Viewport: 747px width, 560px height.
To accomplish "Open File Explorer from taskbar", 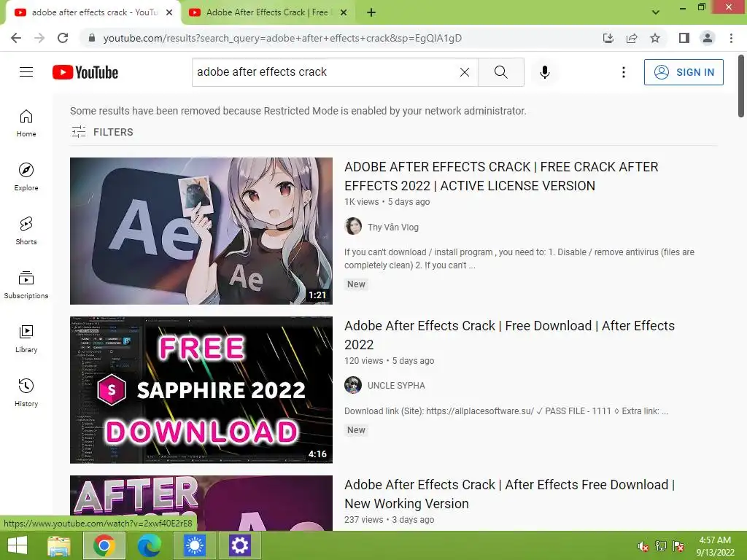I will pos(59,545).
